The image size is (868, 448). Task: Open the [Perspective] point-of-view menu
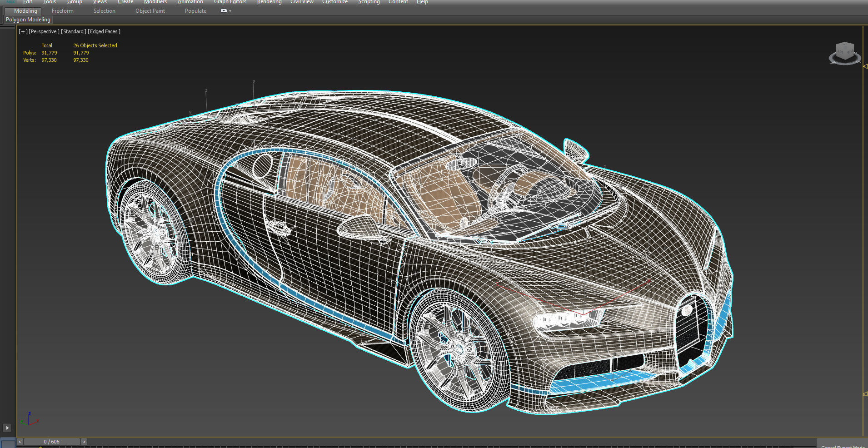pyautogui.click(x=44, y=31)
